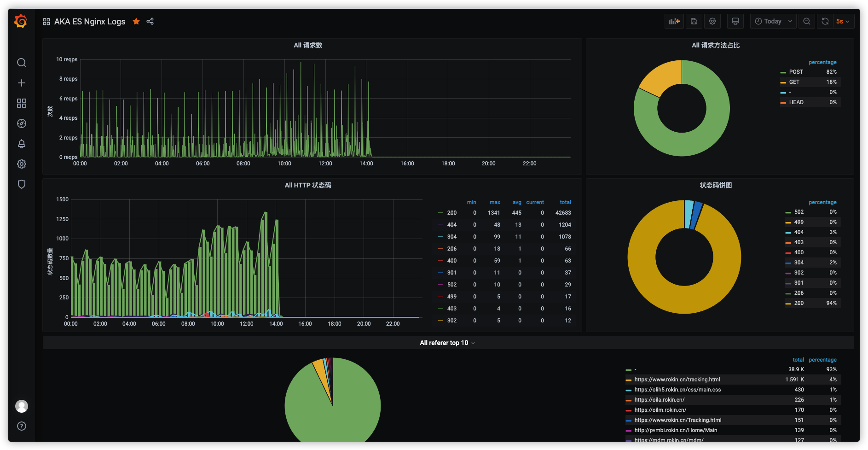The width and height of the screenshot is (868, 450).
Task: Star the AKA ES Nginx Logs dashboard
Action: [136, 21]
